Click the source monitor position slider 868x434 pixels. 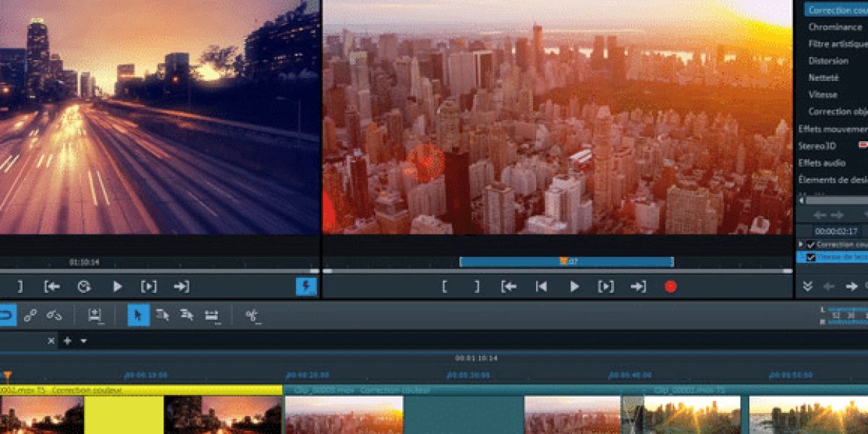point(159,271)
